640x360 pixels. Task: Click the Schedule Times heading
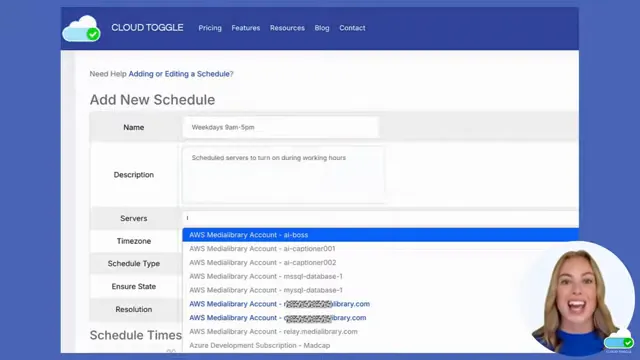coord(136,335)
